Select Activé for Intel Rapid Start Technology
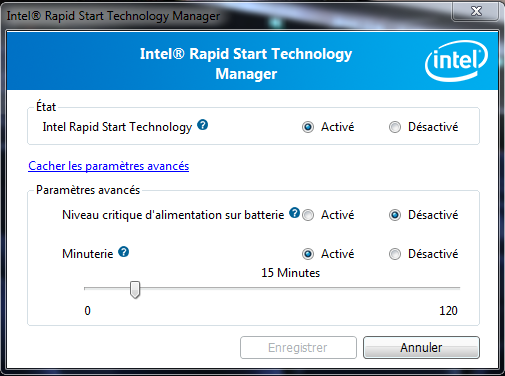The image size is (505, 376). point(308,127)
